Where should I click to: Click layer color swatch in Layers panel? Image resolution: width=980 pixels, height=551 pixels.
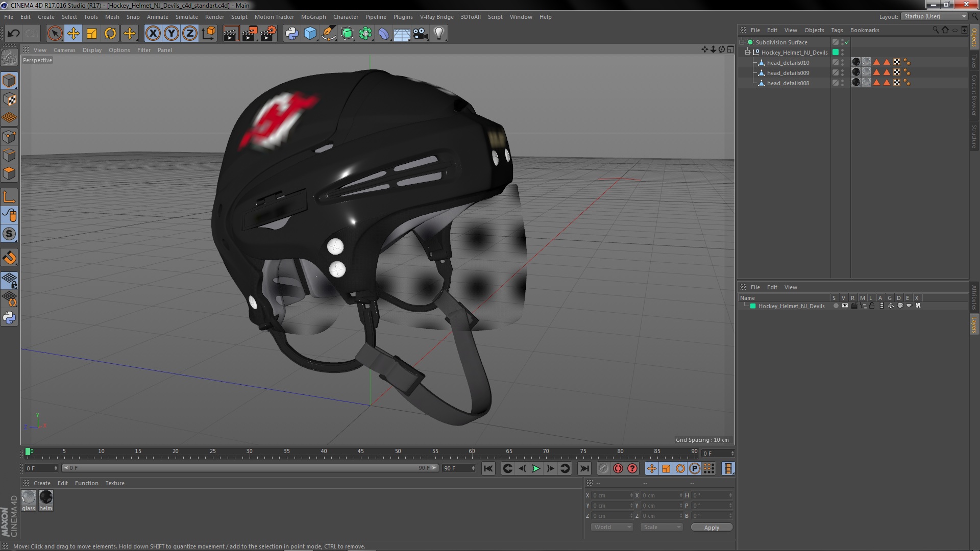(x=752, y=306)
